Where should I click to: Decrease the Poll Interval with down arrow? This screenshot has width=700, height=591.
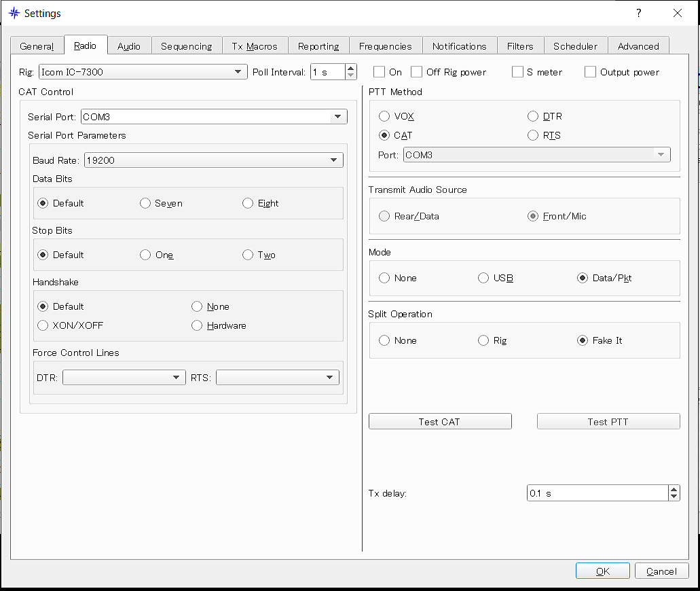351,75
